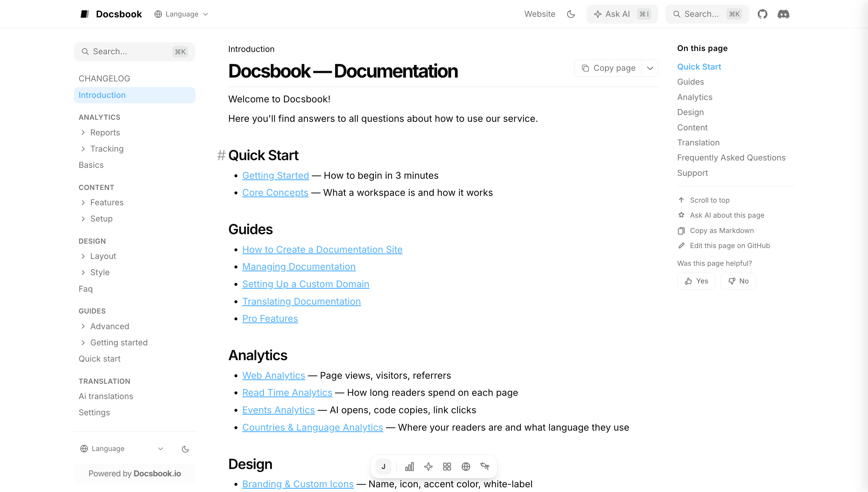Screen dimensions: 868x492
Task: Open the analytics bar chart in floating toolbar
Action: point(409,467)
